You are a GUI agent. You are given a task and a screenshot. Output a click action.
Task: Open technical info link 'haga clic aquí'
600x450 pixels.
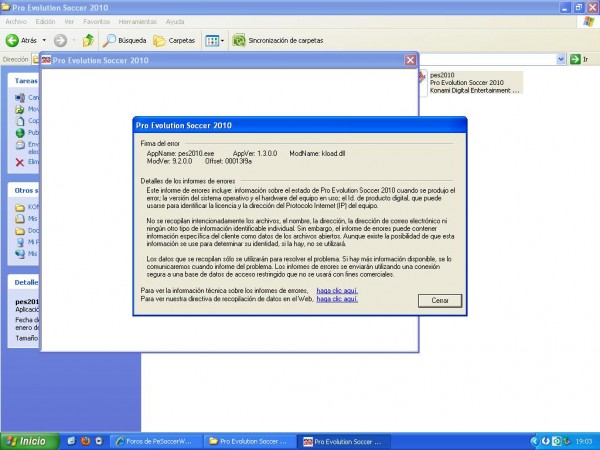click(337, 290)
